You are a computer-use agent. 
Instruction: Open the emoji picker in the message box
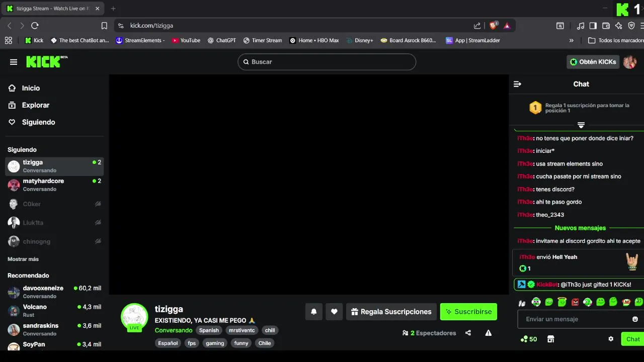(x=635, y=319)
